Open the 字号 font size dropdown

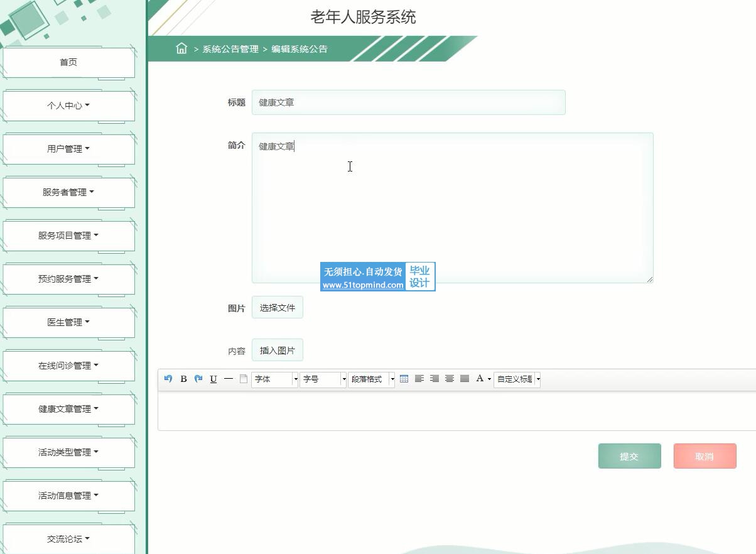pos(323,379)
